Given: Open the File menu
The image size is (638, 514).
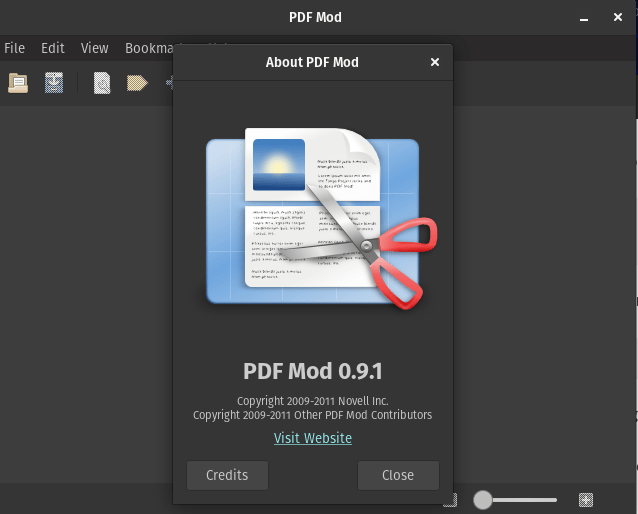Looking at the screenshot, I should pos(15,48).
